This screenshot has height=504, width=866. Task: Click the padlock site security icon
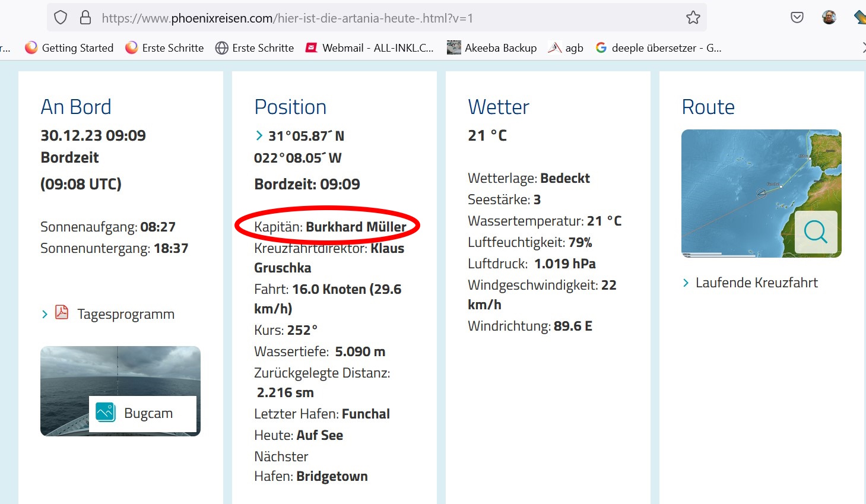85,18
